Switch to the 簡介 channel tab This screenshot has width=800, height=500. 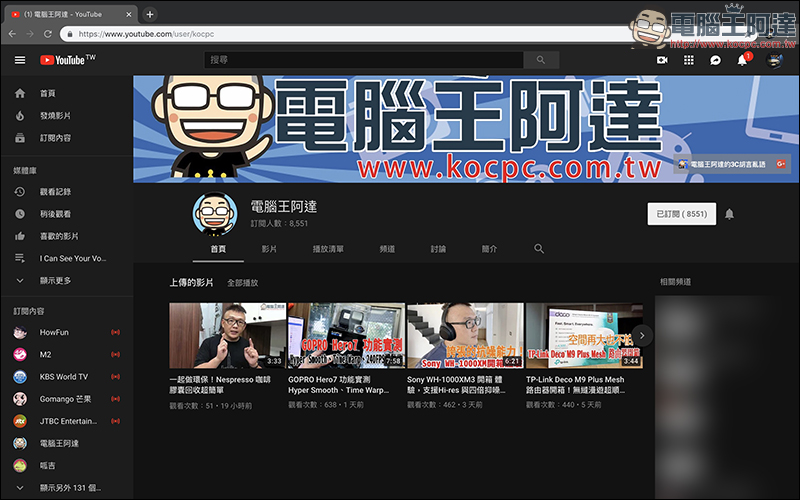pyautogui.click(x=489, y=249)
